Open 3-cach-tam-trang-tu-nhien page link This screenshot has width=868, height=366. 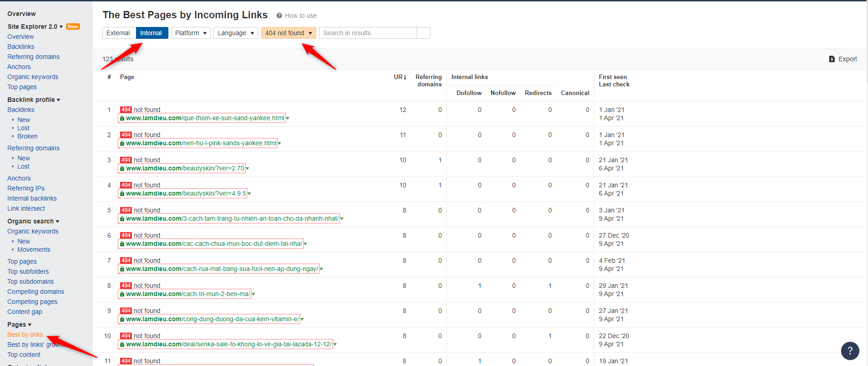232,218
